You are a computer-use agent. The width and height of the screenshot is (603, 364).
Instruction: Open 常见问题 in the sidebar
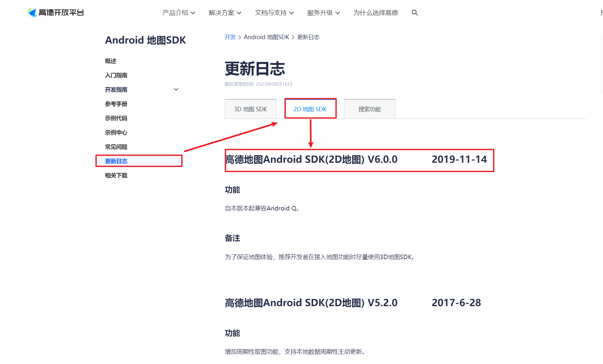click(x=116, y=147)
